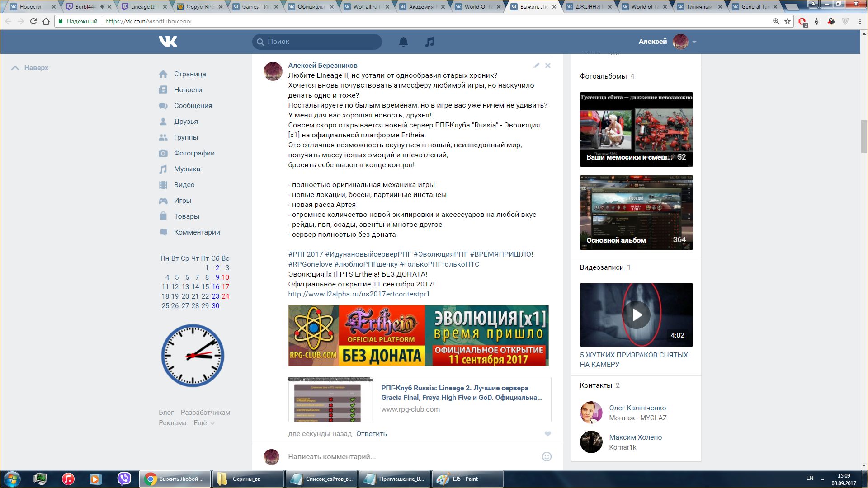Click the VK logo in header

click(x=168, y=42)
